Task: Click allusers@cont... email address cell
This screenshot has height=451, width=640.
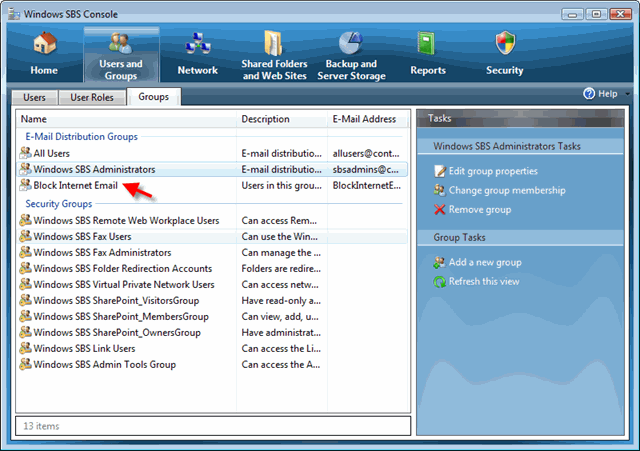Action: tap(366, 153)
